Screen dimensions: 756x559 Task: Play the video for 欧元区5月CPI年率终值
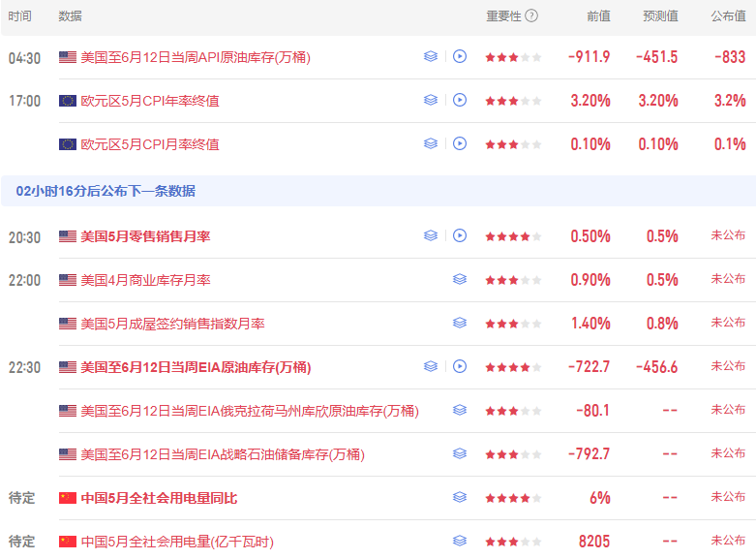460,100
